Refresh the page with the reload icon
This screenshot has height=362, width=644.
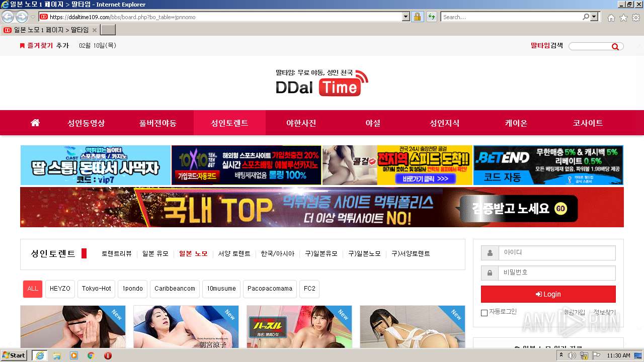432,17
